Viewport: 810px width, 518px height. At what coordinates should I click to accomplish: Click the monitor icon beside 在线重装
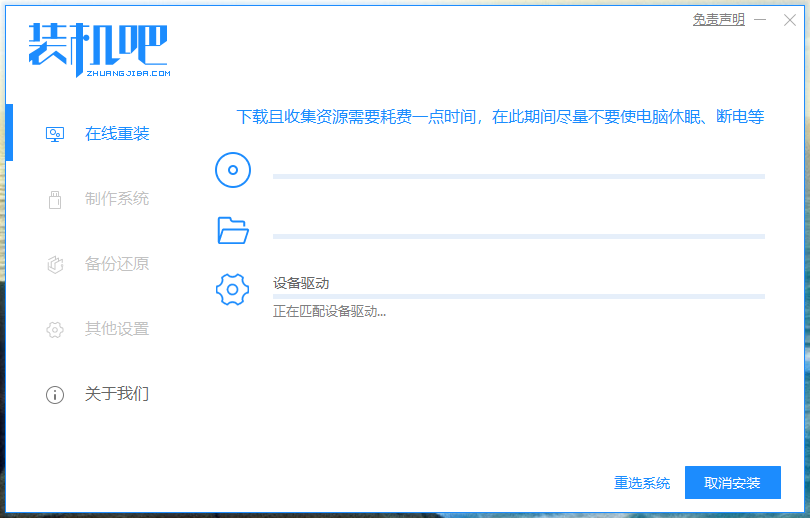(55, 134)
